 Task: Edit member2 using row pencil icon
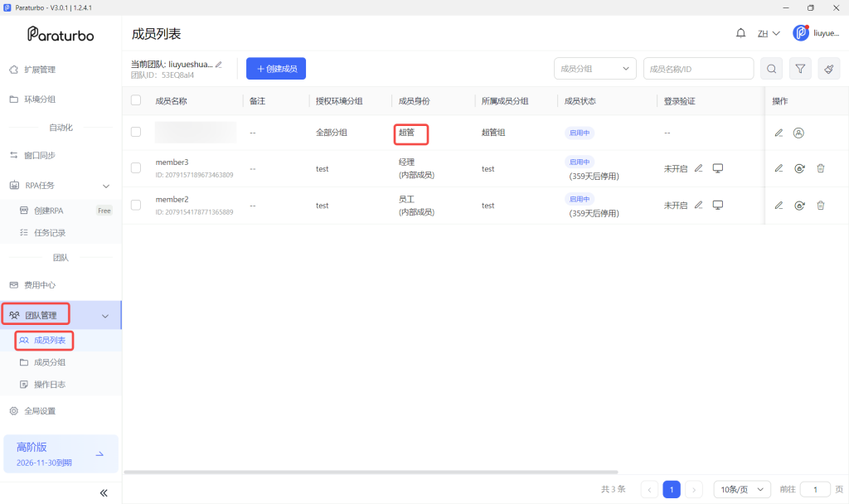(x=779, y=206)
